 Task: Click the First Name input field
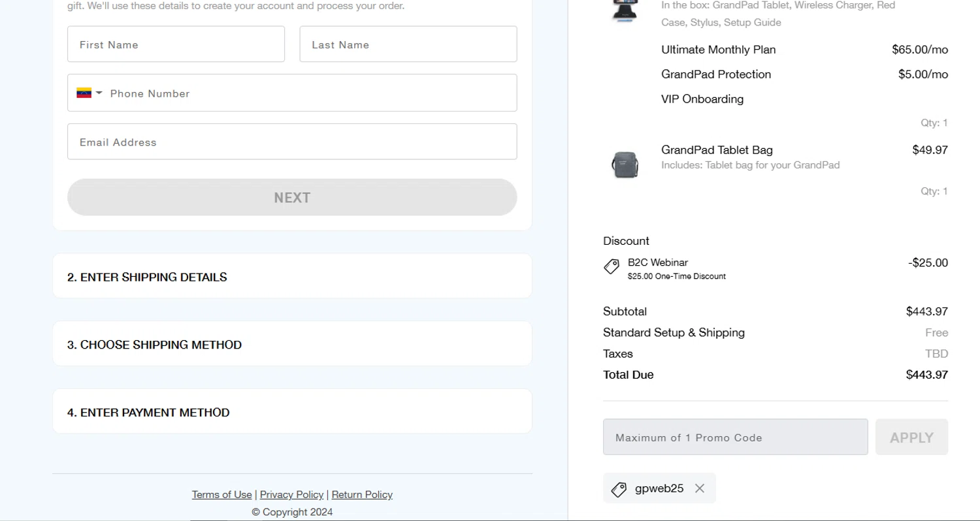[176, 44]
